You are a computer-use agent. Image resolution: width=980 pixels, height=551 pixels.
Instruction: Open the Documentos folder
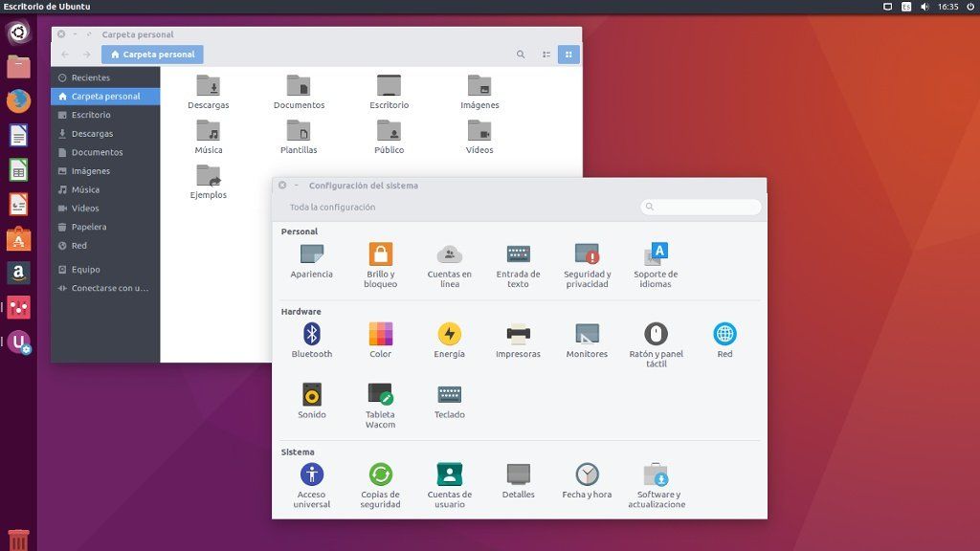[299, 92]
